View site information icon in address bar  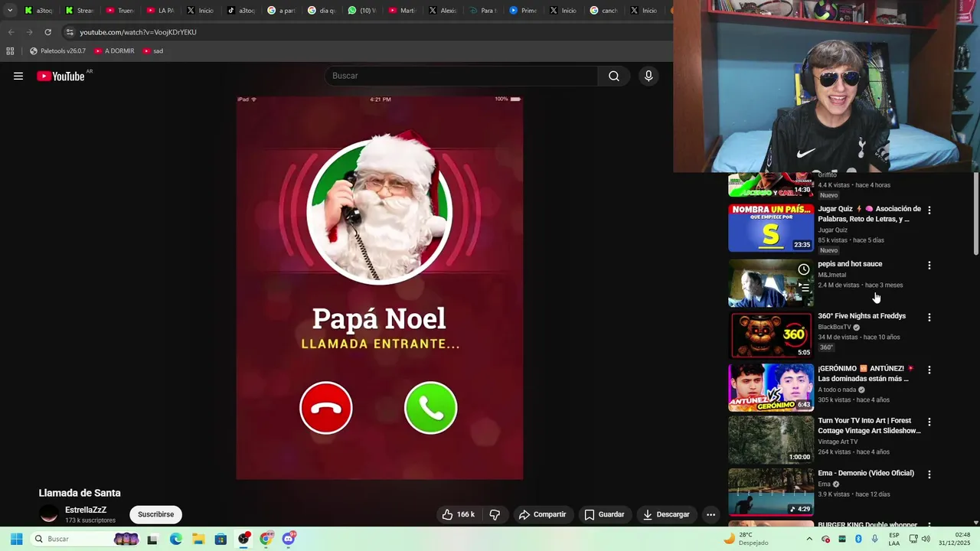(x=70, y=32)
